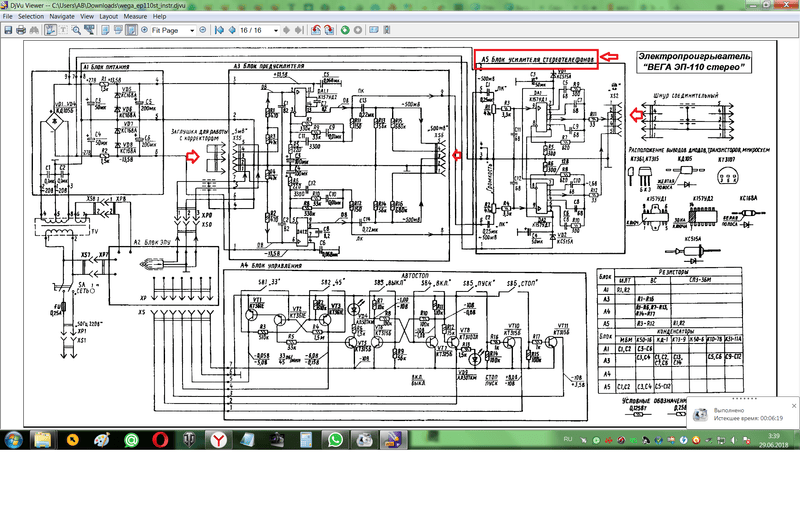Viewport: 800px width, 505px height.
Task: Open the Layout menu
Action: pyautogui.click(x=109, y=16)
